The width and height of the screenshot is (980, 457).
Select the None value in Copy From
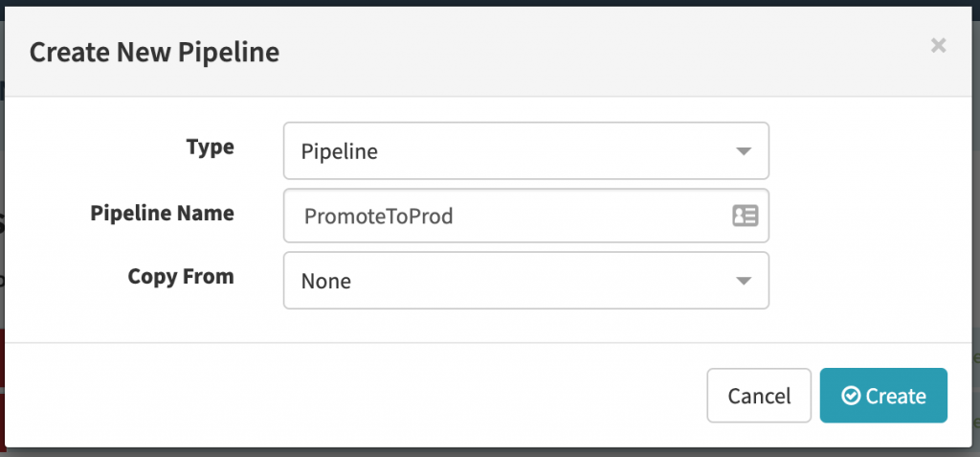click(x=326, y=282)
